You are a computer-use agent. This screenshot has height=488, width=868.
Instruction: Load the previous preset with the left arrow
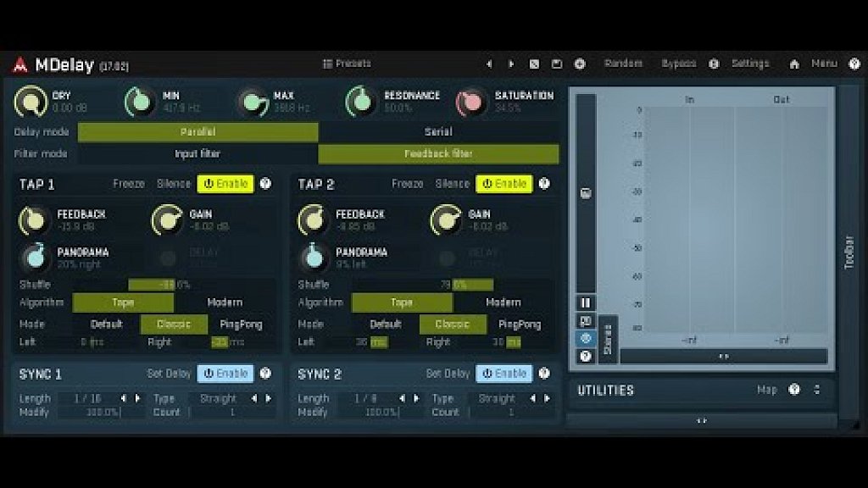pyautogui.click(x=488, y=64)
